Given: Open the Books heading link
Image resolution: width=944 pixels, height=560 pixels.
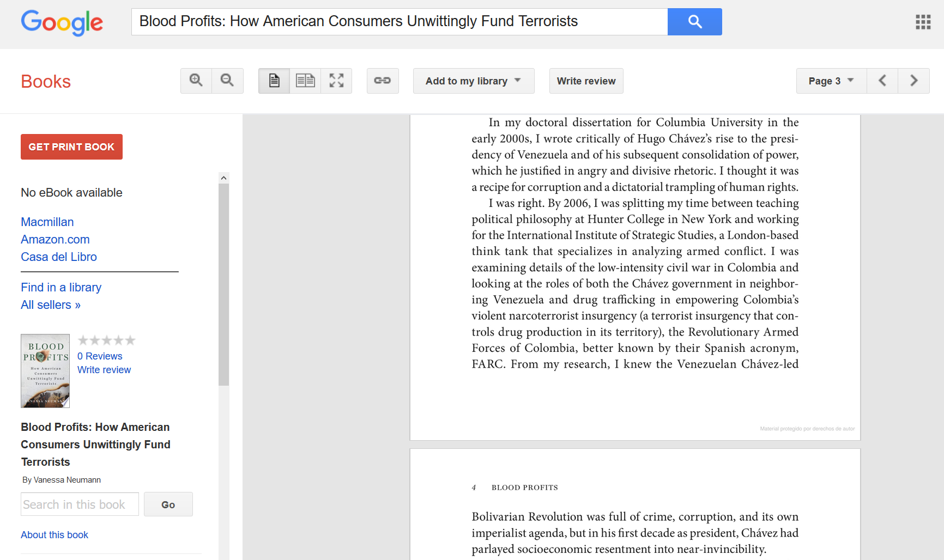Looking at the screenshot, I should pos(46,82).
